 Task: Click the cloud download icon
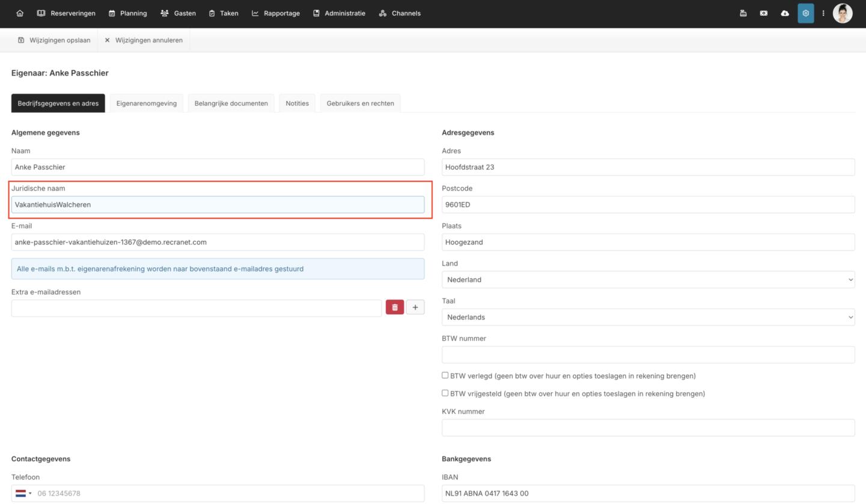pos(784,13)
